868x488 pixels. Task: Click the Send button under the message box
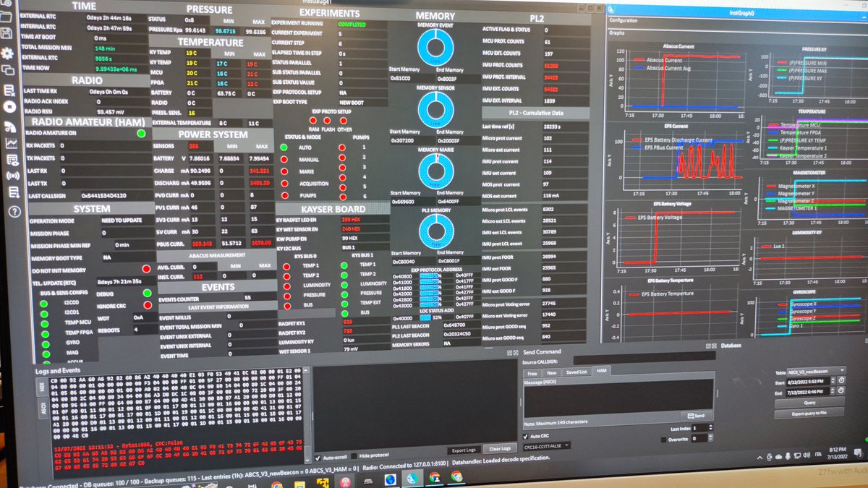tap(697, 416)
